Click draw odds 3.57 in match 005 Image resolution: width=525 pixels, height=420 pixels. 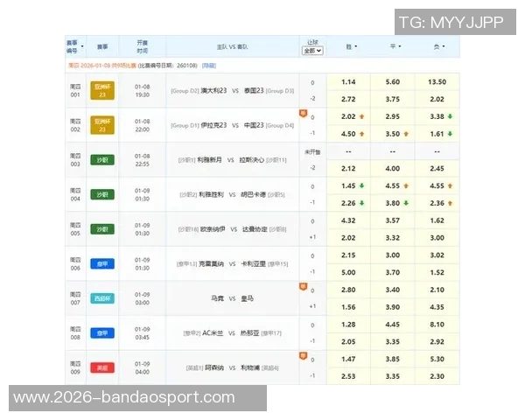pos(392,220)
